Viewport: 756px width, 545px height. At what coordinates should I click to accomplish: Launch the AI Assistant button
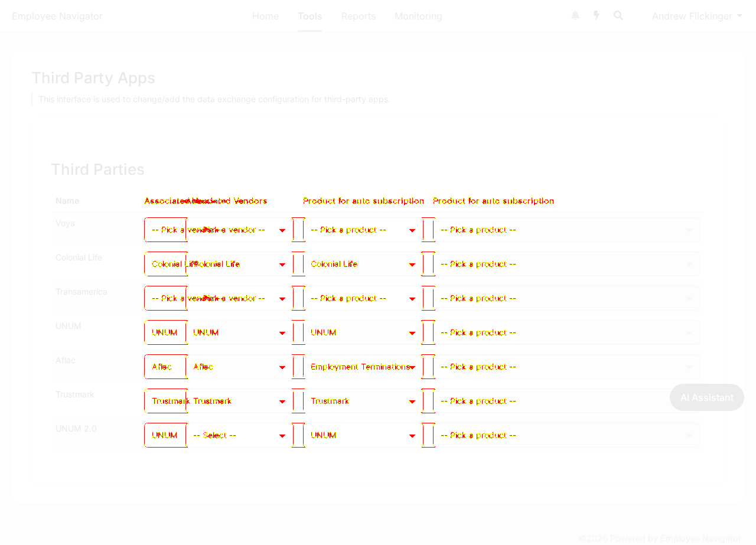point(707,397)
